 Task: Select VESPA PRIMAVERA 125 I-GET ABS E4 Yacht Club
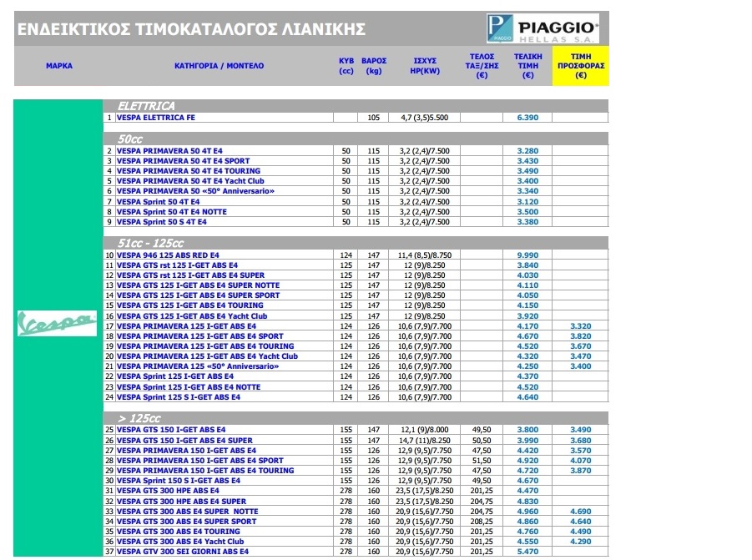(x=207, y=356)
